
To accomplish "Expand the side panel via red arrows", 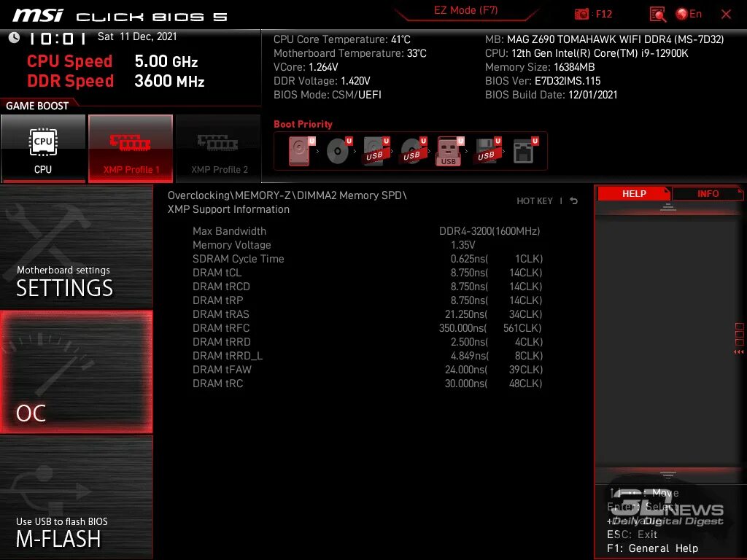I will click(739, 352).
